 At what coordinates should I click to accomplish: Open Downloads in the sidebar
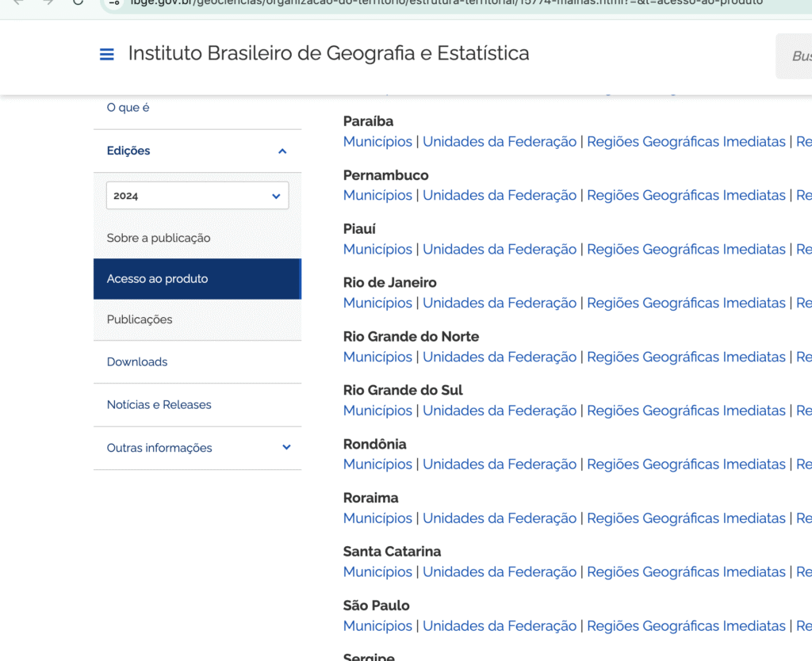pos(137,362)
